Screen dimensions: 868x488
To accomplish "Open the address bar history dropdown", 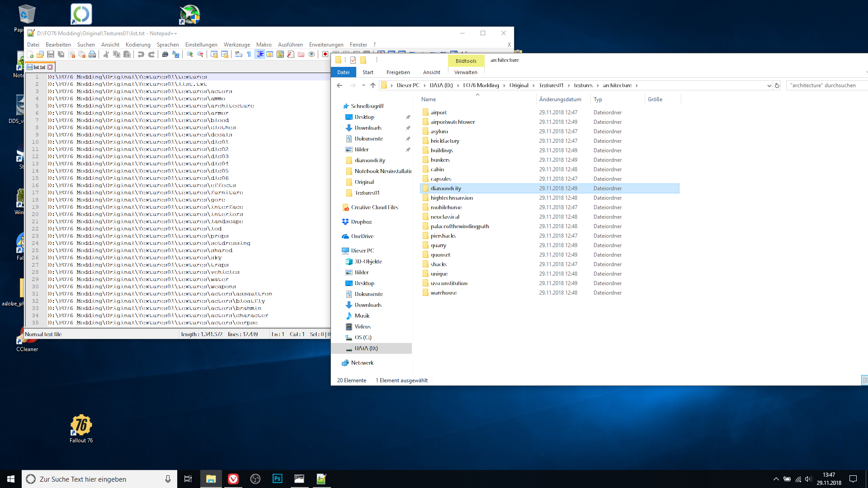I will pos(769,85).
